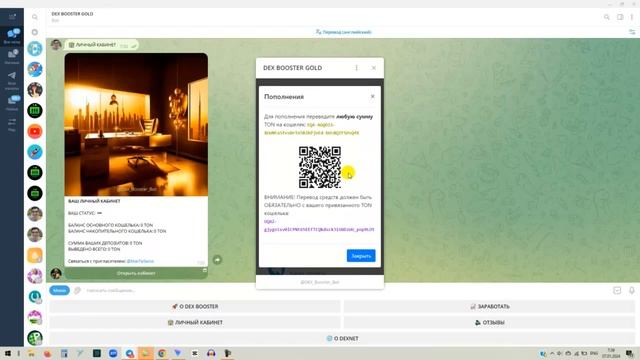
Task: Open the mini app's three-dot menu
Action: pyautogui.click(x=356, y=68)
